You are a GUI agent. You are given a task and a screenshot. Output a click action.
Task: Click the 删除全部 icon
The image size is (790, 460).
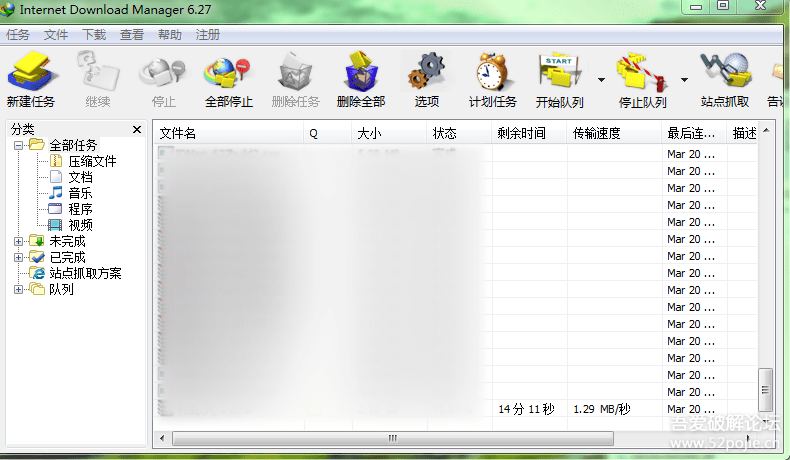pos(361,72)
